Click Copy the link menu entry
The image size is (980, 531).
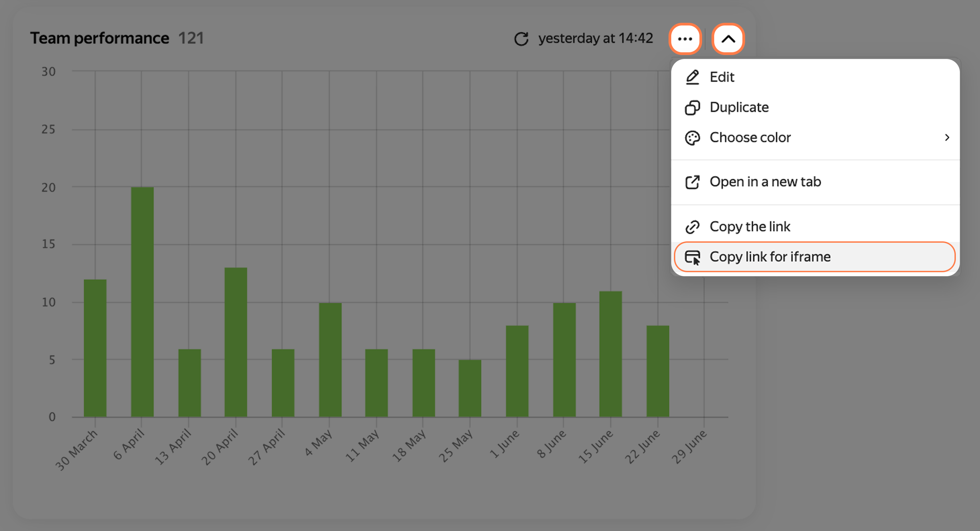coord(815,227)
